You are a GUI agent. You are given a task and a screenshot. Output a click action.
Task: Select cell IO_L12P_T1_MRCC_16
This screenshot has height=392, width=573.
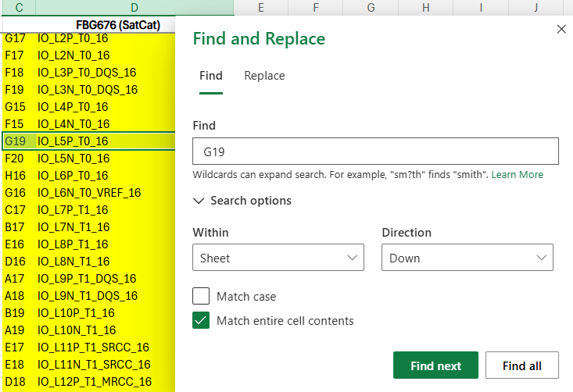tap(106, 381)
